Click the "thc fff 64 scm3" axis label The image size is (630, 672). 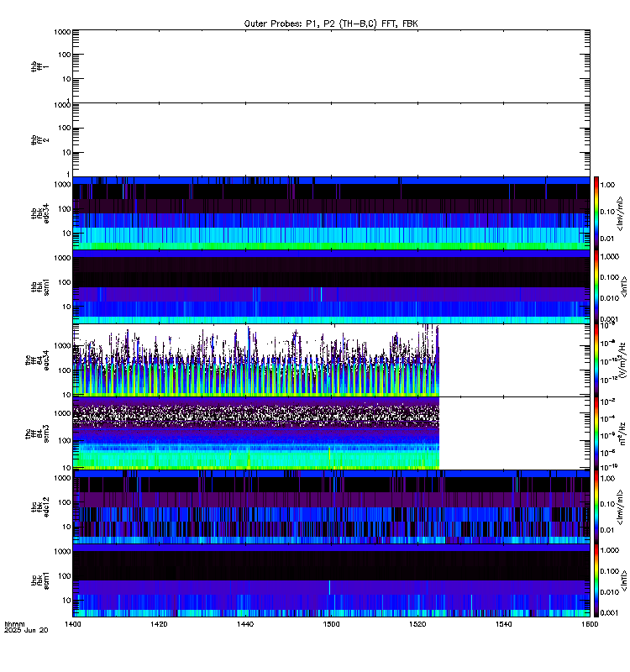37,433
